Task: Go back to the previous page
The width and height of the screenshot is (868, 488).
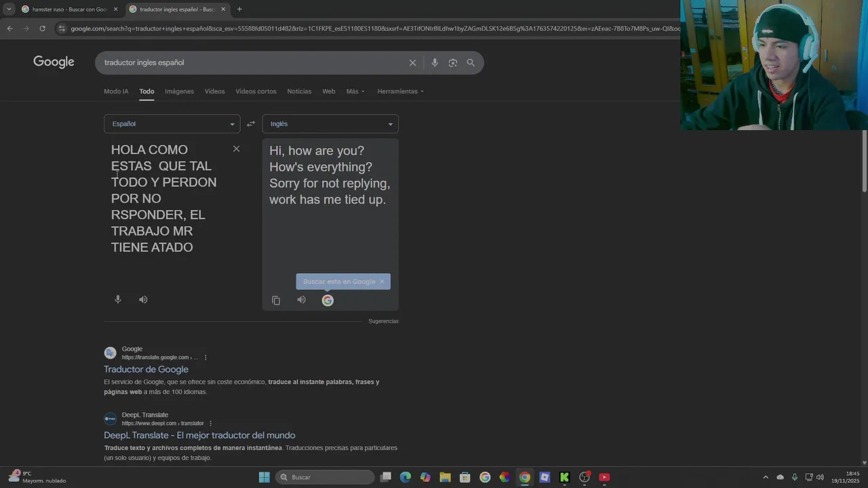Action: pyautogui.click(x=9, y=28)
